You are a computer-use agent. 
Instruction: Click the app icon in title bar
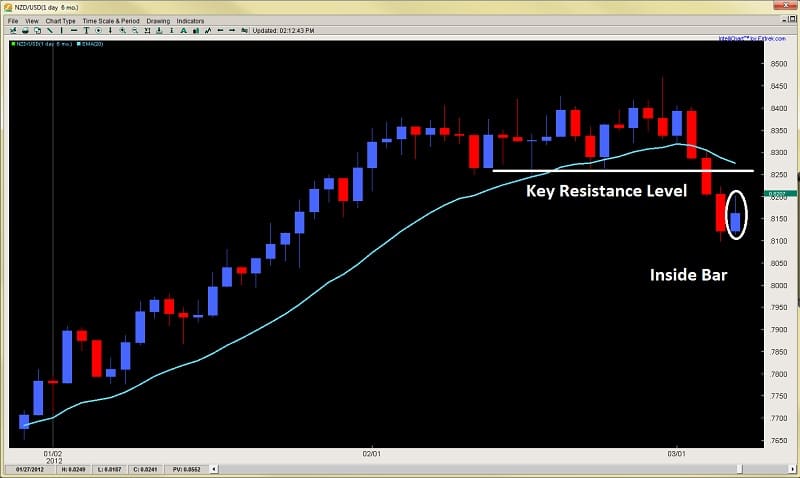coord(8,8)
